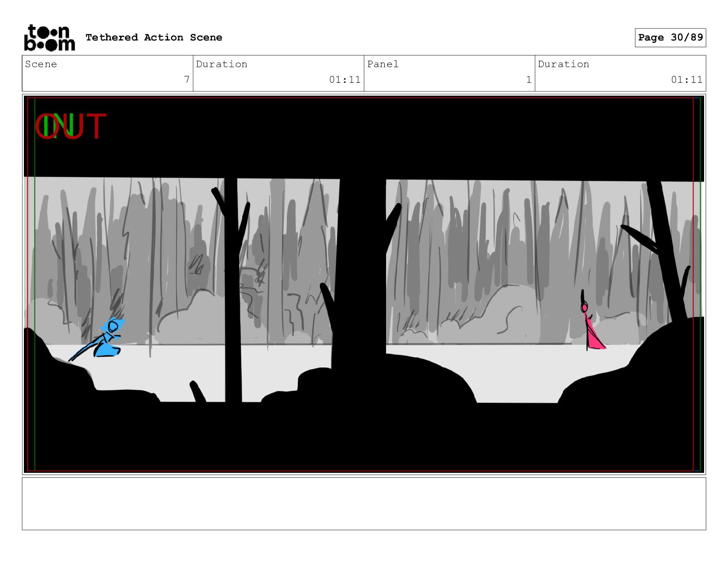The height and width of the screenshot is (563, 728).
Task: Click the panel duration value 01:11
Action: [x=687, y=80]
